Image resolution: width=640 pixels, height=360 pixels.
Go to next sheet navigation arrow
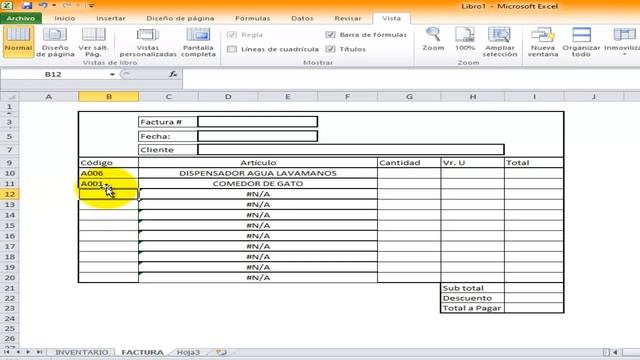[28, 352]
